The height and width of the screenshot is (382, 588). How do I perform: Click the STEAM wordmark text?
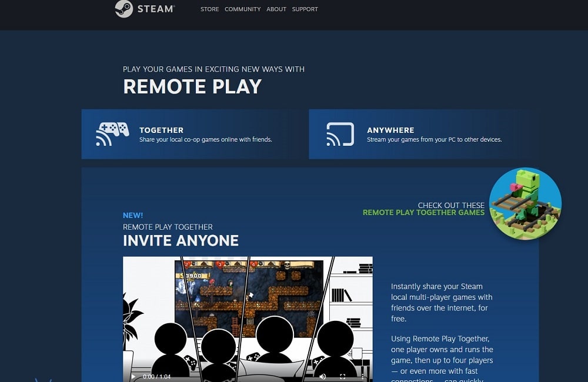pos(156,9)
